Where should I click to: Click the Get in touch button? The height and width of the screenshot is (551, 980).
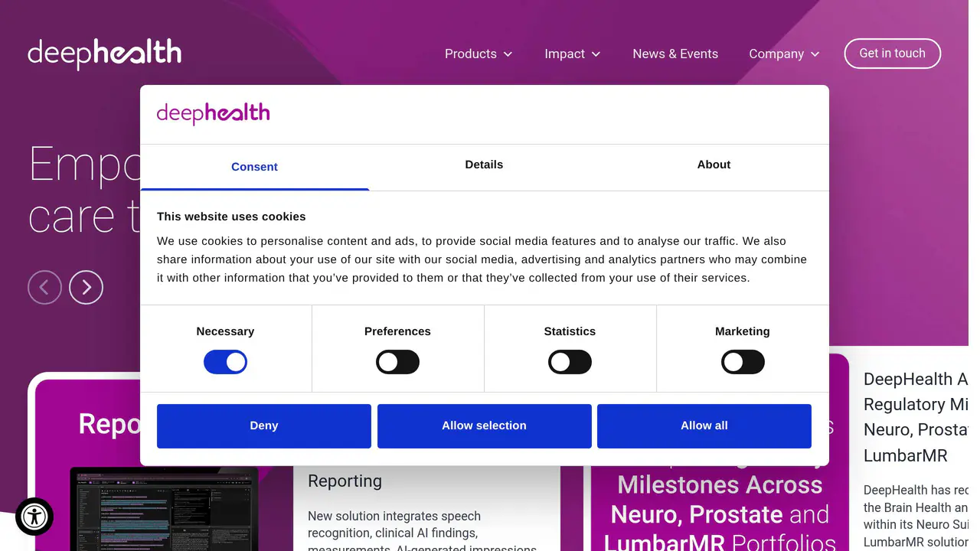pyautogui.click(x=893, y=54)
